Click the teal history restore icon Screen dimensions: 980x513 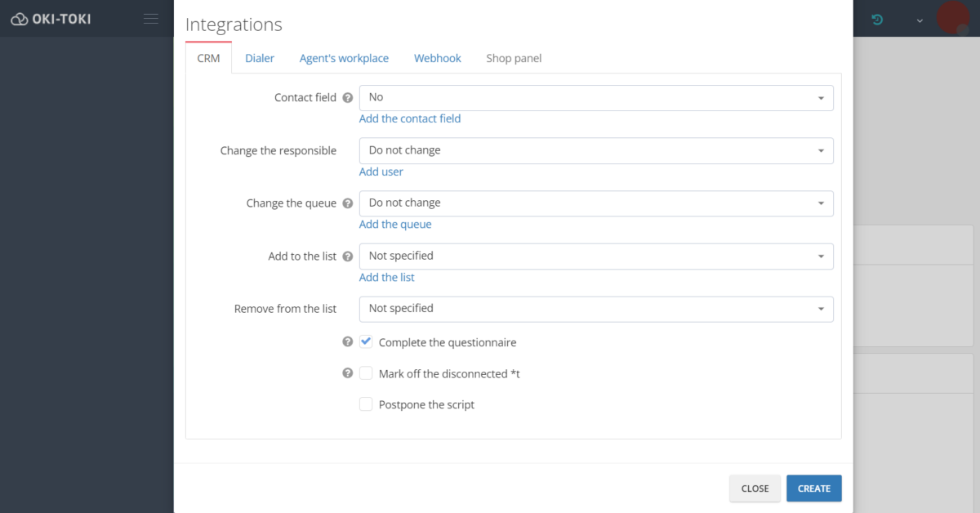click(877, 18)
